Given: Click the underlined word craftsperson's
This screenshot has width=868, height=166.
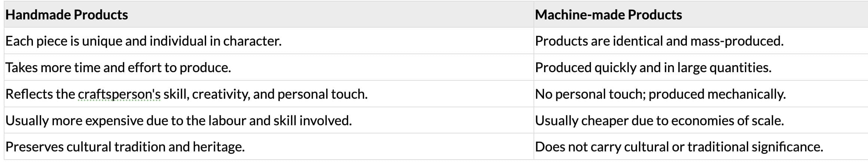Looking at the screenshot, I should 119,94.
